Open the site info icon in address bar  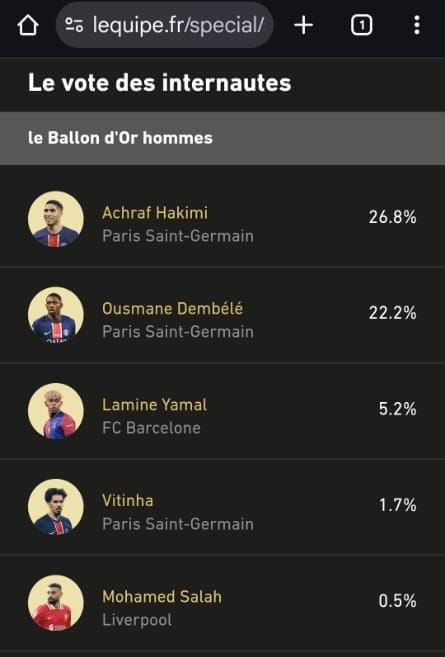[x=74, y=25]
